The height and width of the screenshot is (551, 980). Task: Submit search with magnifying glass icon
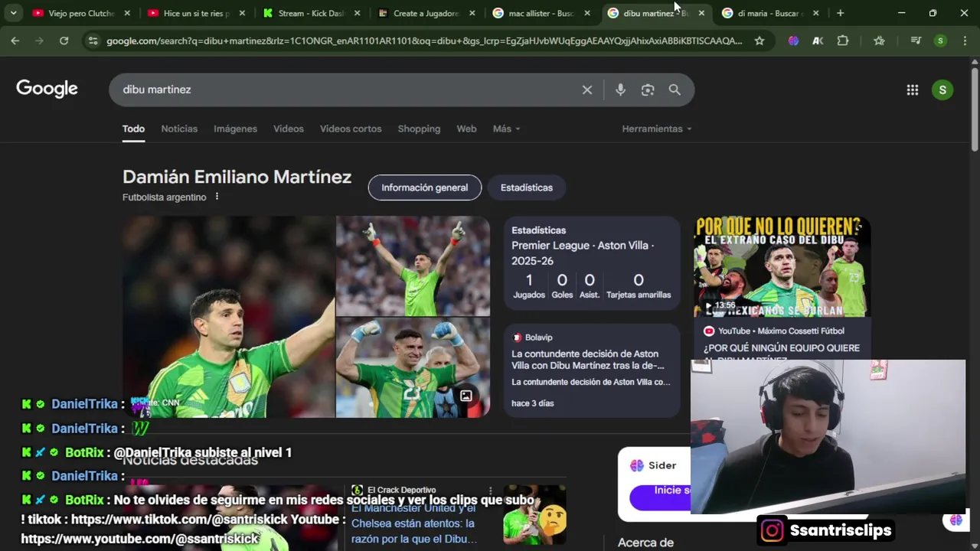tap(675, 90)
